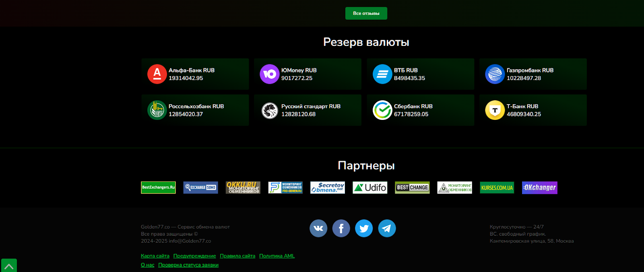Screen dimensions: 644x272
Task: Open the Предупреждение link
Action: pos(194,256)
